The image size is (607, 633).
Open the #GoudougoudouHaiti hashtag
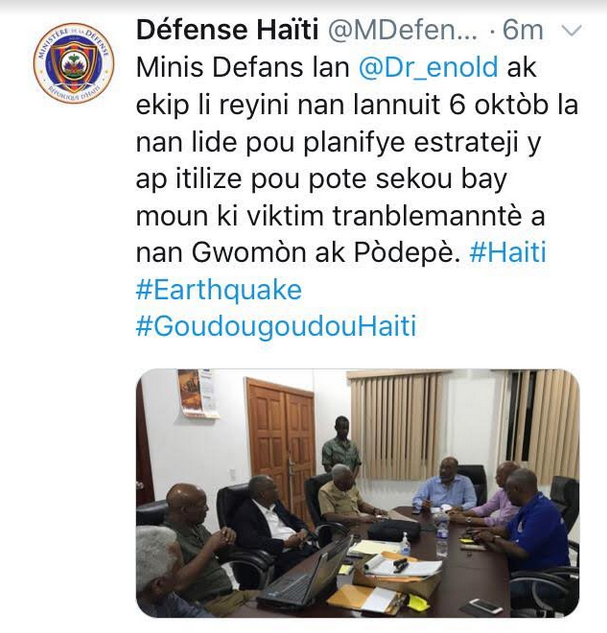(x=276, y=326)
